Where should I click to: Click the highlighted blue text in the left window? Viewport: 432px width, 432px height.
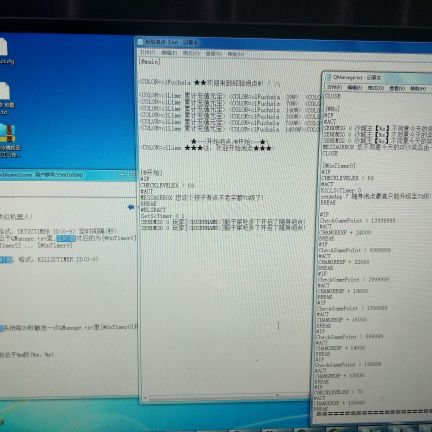pyautogui.click(x=66, y=238)
